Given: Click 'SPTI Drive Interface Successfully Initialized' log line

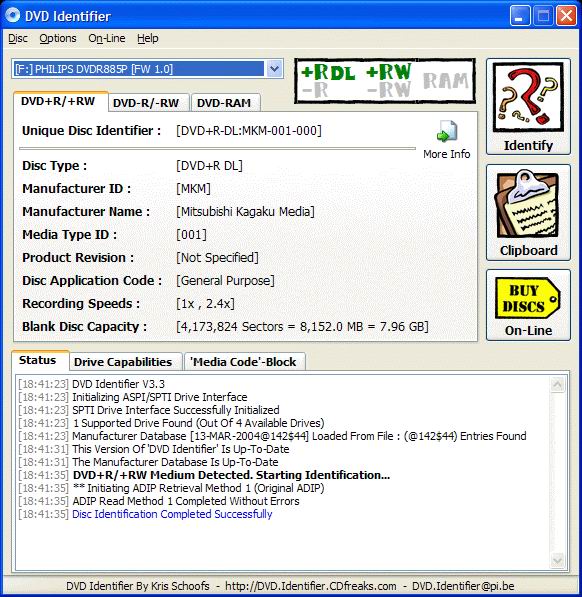Looking at the screenshot, I should click(176, 410).
